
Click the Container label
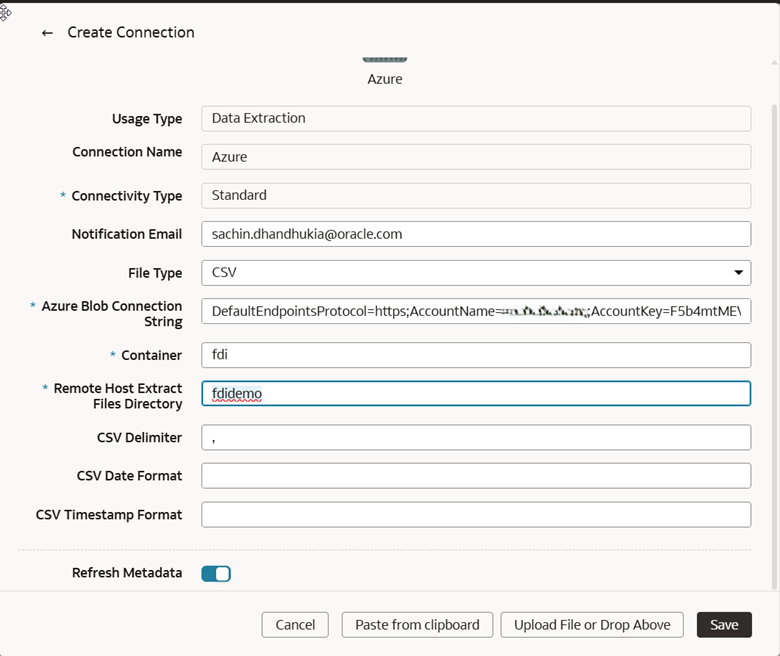coord(152,355)
